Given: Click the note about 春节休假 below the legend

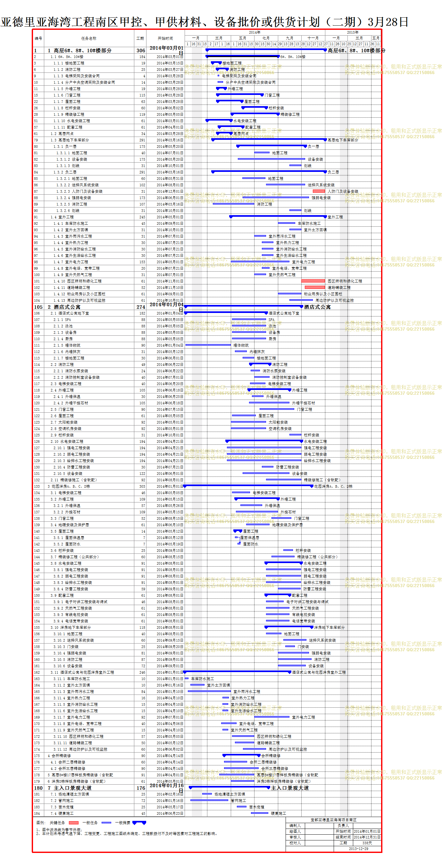Looking at the screenshot, I should [x=59, y=830].
